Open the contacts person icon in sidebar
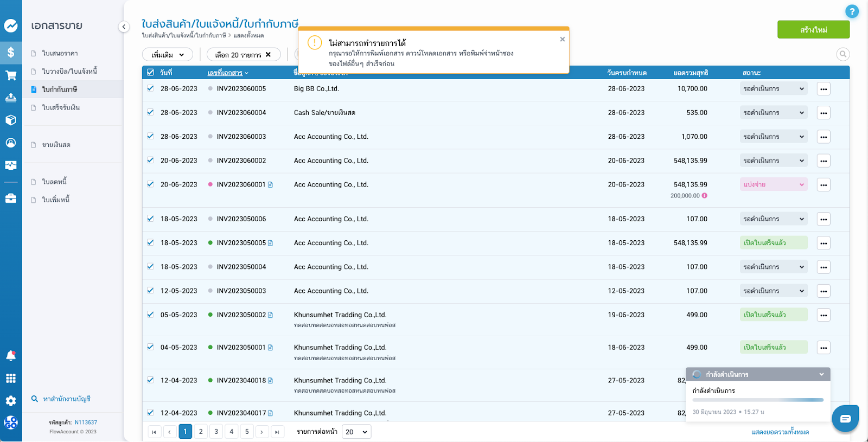Screen dimensions: 868x442 click(11, 143)
